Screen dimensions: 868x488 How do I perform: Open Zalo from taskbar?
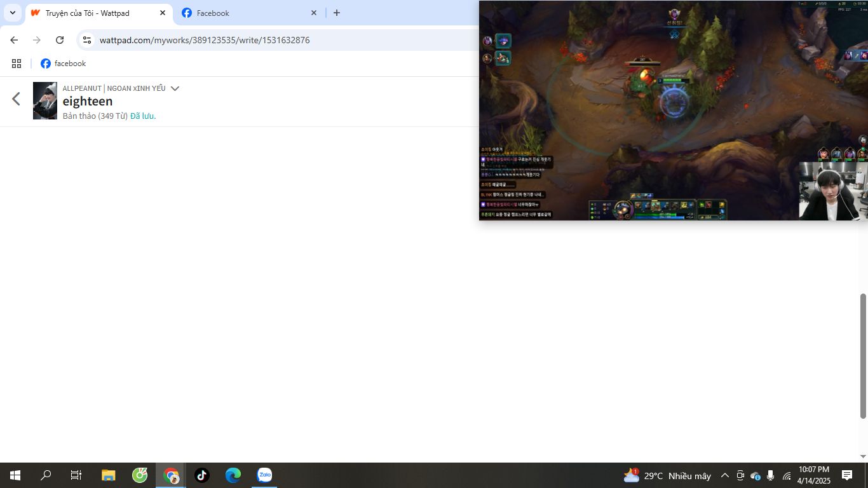coord(264,475)
